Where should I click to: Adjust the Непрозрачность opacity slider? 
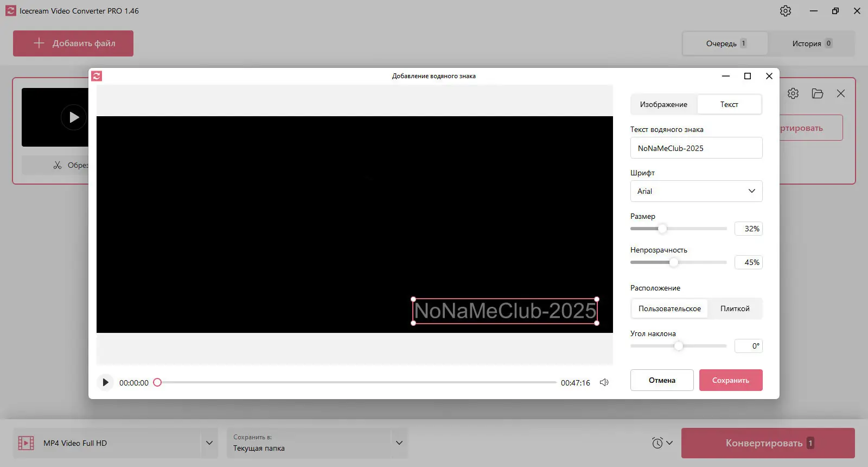(674, 262)
